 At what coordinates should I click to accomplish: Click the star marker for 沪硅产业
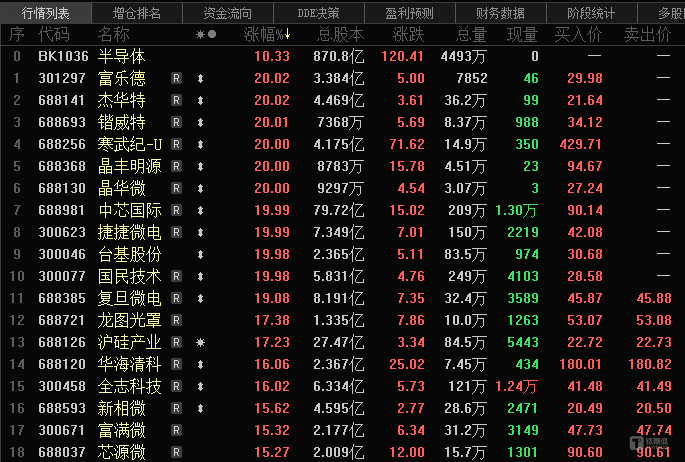pos(201,343)
